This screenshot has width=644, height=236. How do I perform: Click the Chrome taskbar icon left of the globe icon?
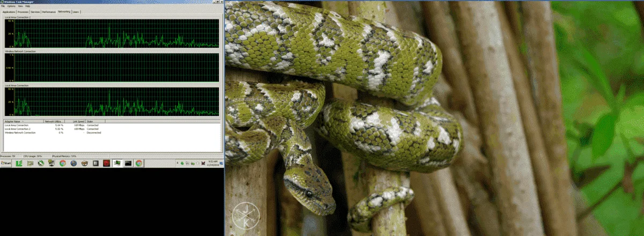62,163
